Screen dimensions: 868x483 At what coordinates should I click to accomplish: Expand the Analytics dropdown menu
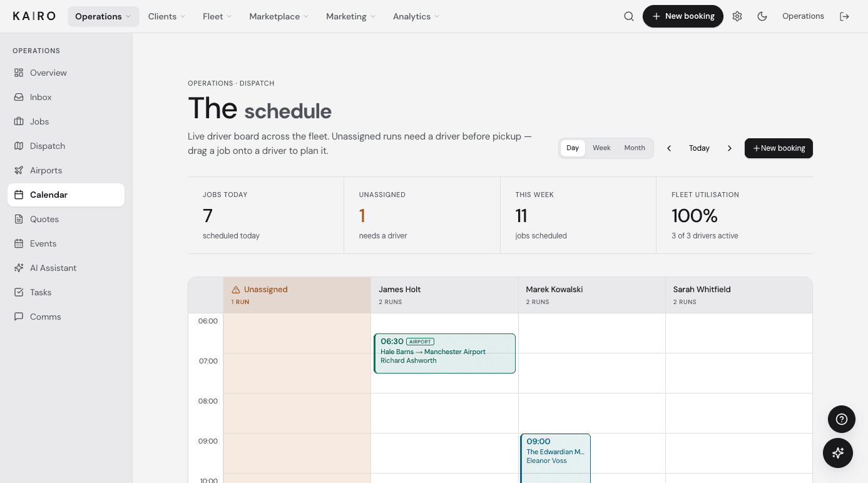[416, 16]
